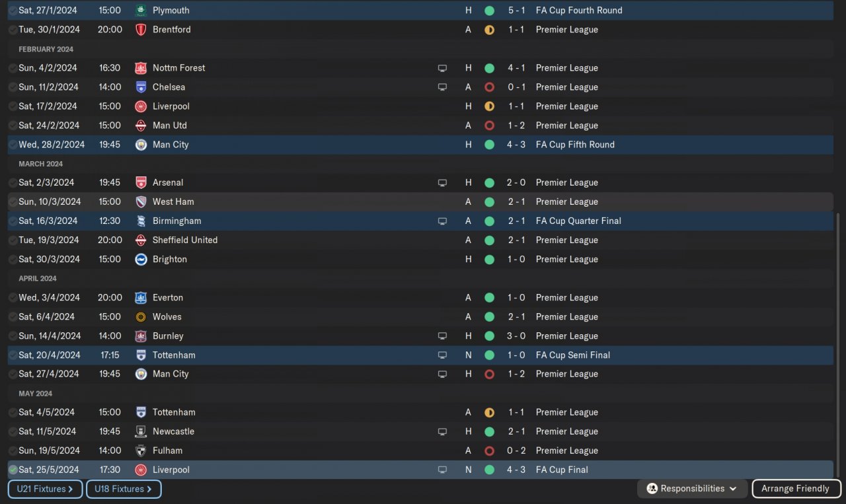846x504 pixels.
Task: Click the TV icon on FA Cup Final row
Action: coord(442,470)
